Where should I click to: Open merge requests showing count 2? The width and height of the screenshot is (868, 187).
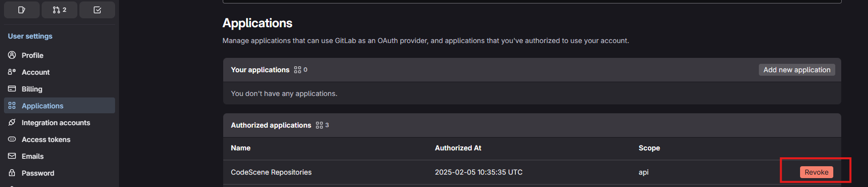(x=60, y=10)
